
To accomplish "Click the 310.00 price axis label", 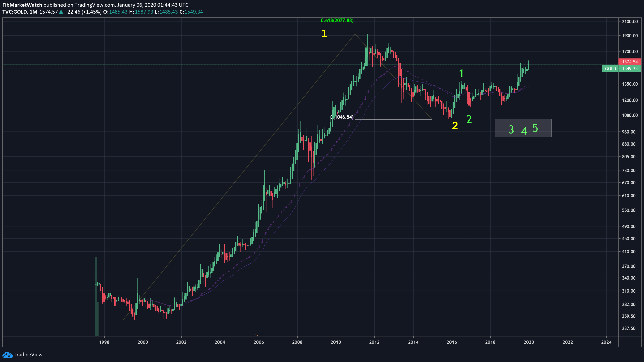I will [629, 291].
